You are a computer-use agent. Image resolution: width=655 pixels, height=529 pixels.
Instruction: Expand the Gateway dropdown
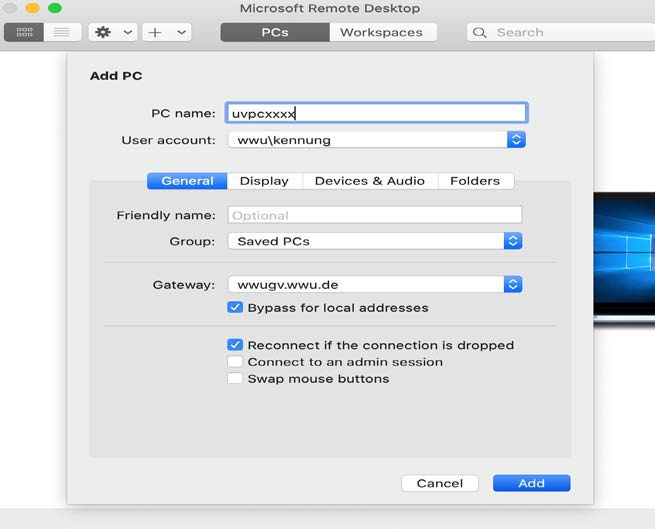(512, 285)
